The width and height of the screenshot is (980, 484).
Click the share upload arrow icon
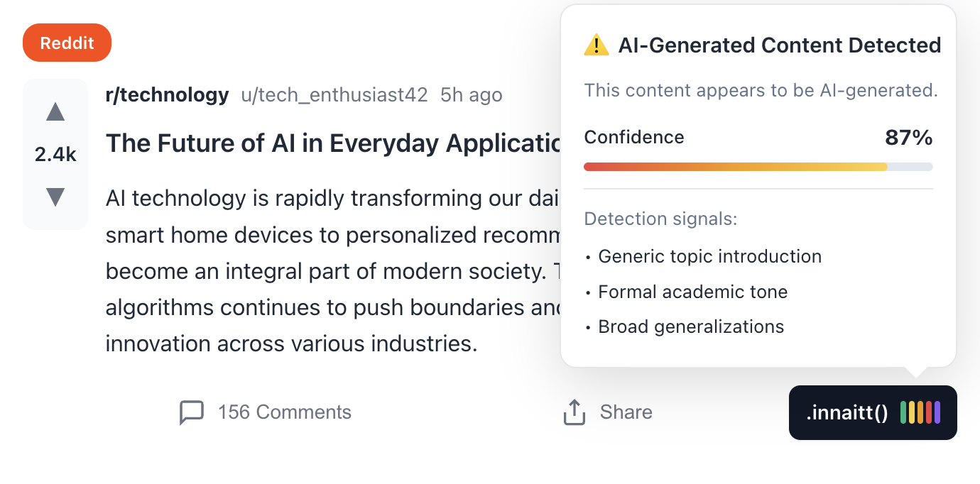[x=574, y=412]
